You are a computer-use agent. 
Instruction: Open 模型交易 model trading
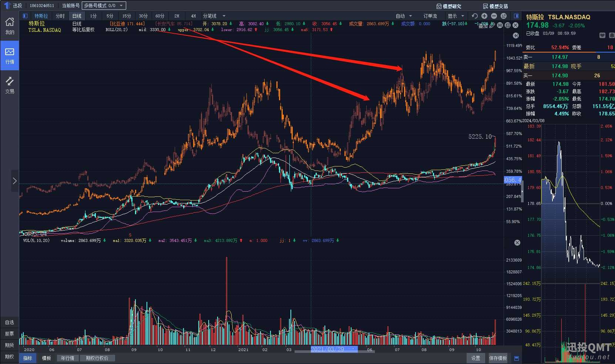(495, 6)
